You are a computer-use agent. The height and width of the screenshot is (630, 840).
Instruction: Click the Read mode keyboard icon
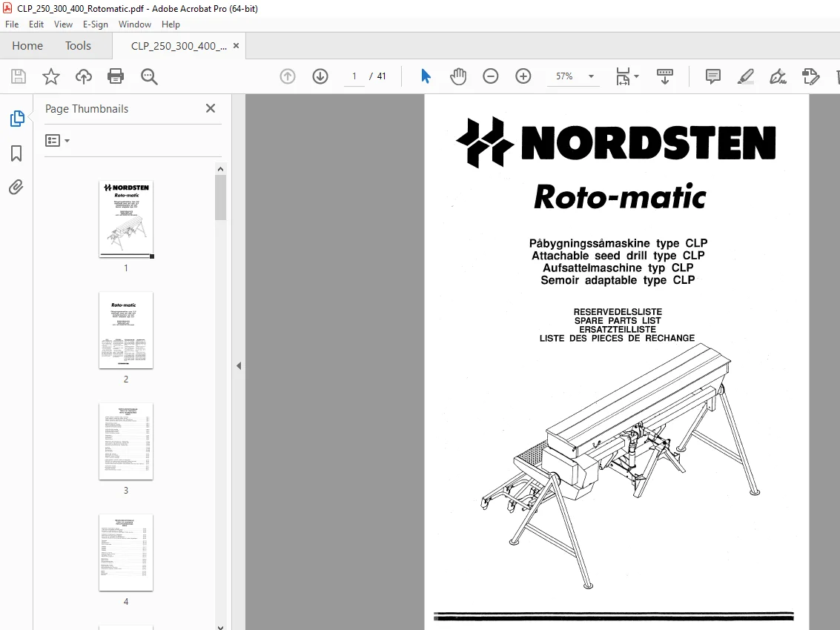665,76
